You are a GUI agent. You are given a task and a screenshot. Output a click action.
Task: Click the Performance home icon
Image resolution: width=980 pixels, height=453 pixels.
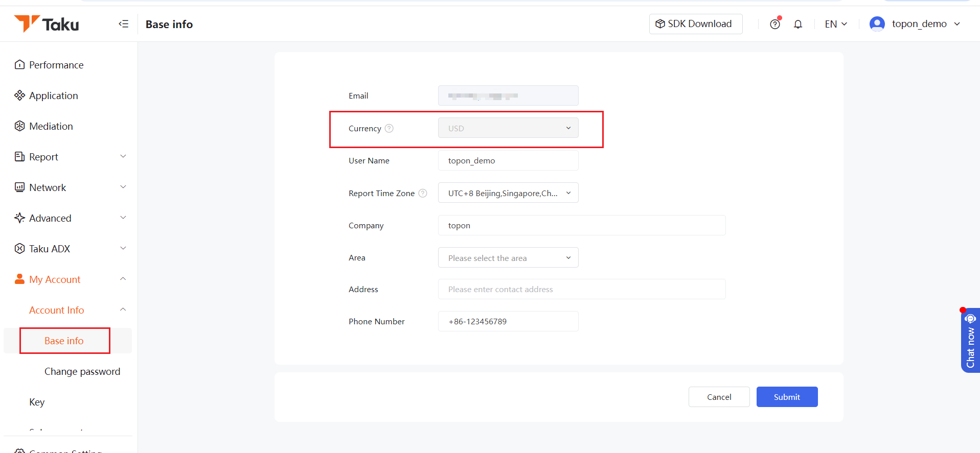(x=19, y=65)
